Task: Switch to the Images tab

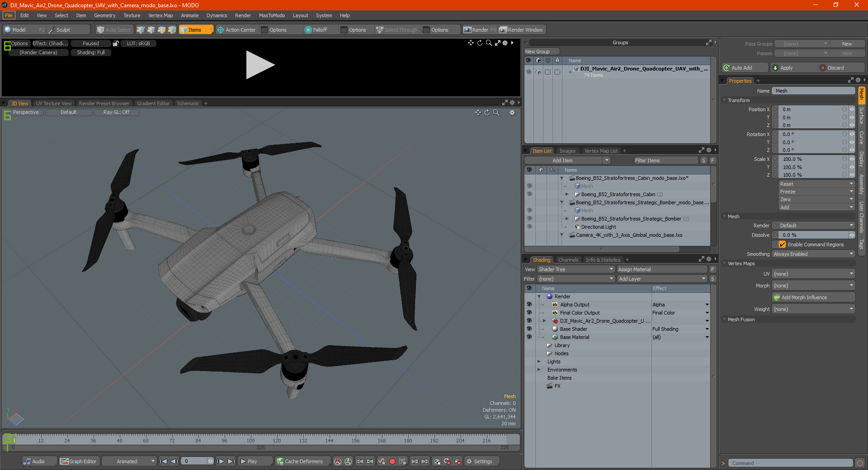Action: 567,151
